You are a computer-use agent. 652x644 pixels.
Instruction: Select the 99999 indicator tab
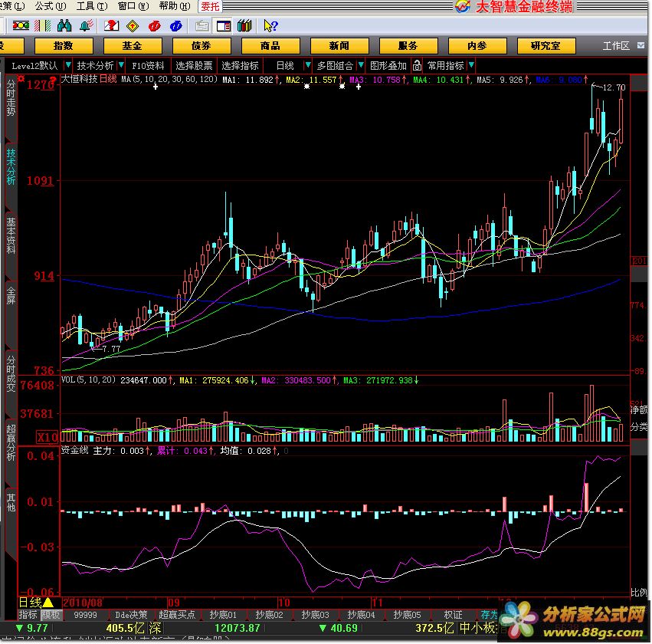pyautogui.click(x=85, y=614)
